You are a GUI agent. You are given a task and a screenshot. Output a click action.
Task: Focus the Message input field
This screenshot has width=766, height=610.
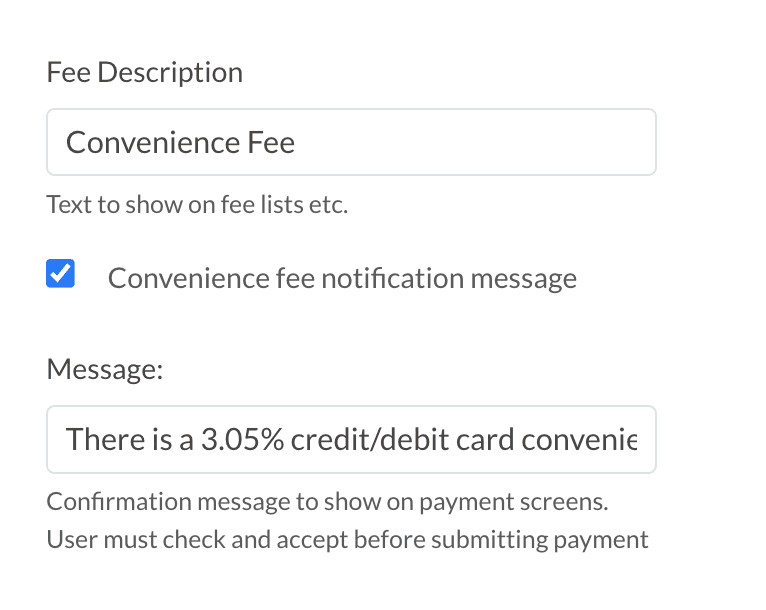click(x=351, y=439)
